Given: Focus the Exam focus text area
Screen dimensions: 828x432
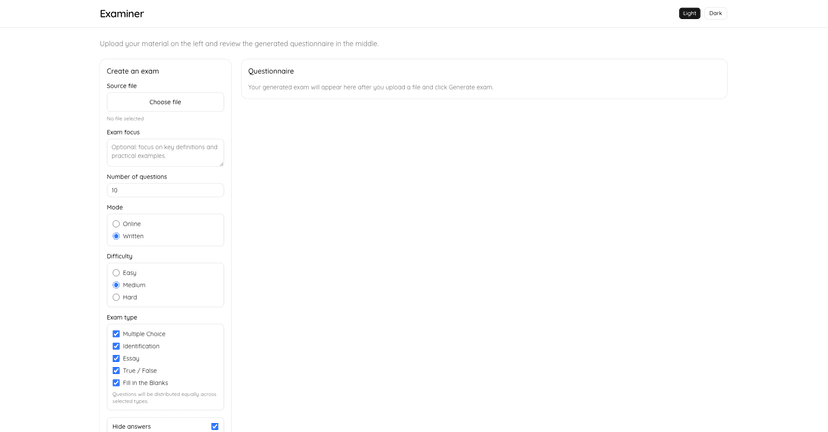Looking at the screenshot, I should coord(165,152).
